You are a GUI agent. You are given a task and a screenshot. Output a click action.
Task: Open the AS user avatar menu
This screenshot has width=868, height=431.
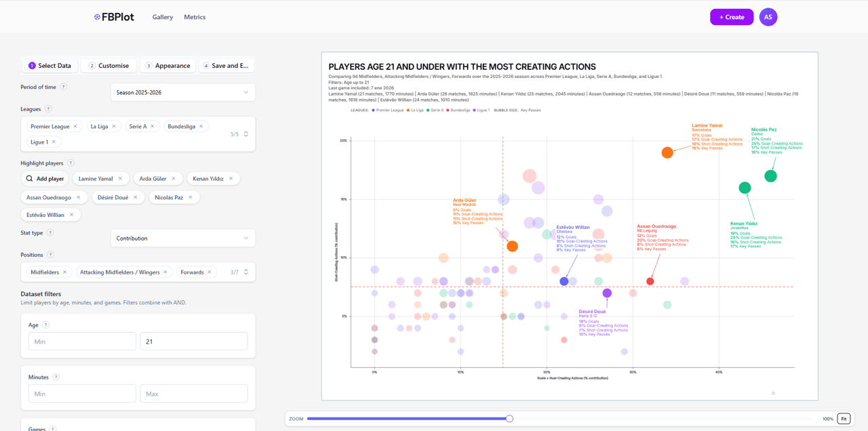(x=768, y=17)
